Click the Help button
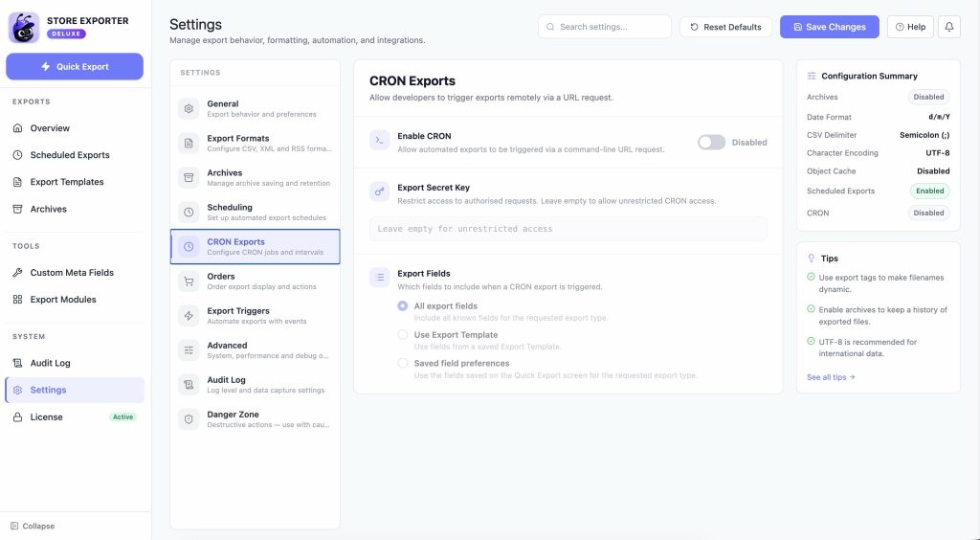This screenshot has width=980, height=540. click(x=910, y=27)
